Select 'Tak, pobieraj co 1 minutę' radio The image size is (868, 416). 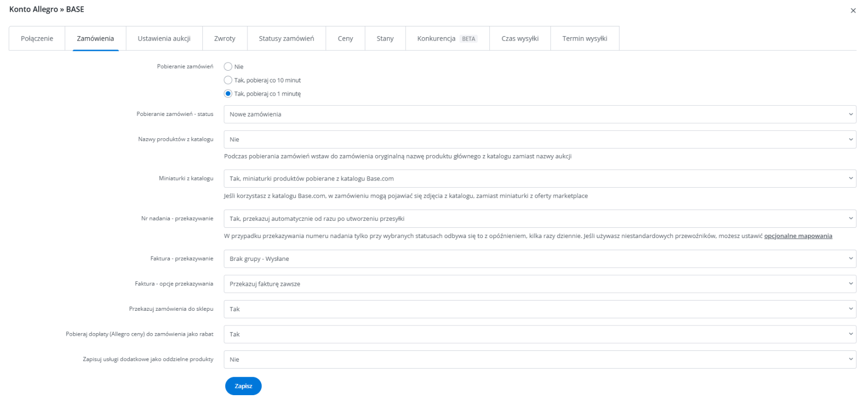coord(228,94)
